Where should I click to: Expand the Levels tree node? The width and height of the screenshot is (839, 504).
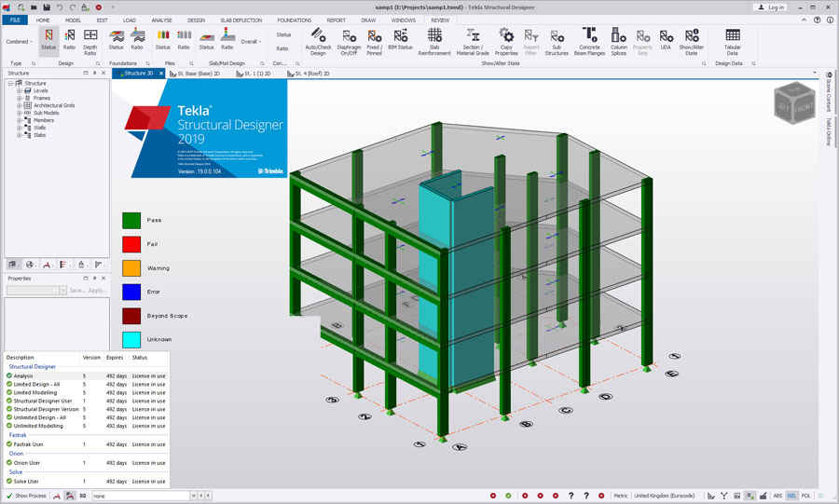(x=19, y=90)
